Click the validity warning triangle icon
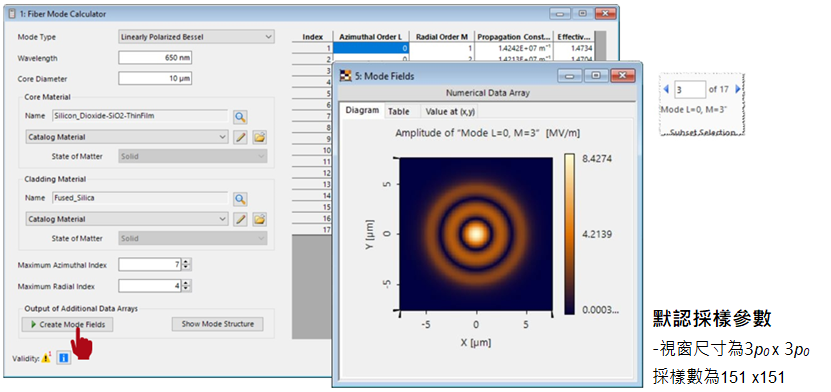The image size is (831, 392). [47, 358]
